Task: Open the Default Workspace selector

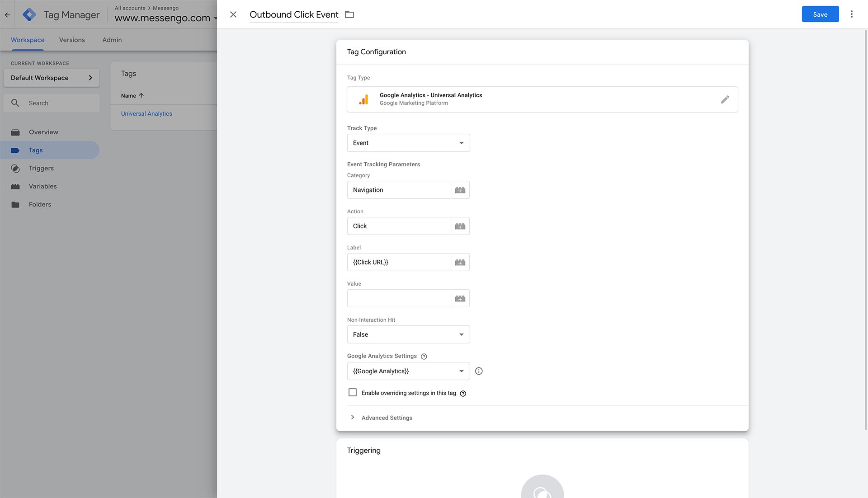Action: click(x=52, y=78)
